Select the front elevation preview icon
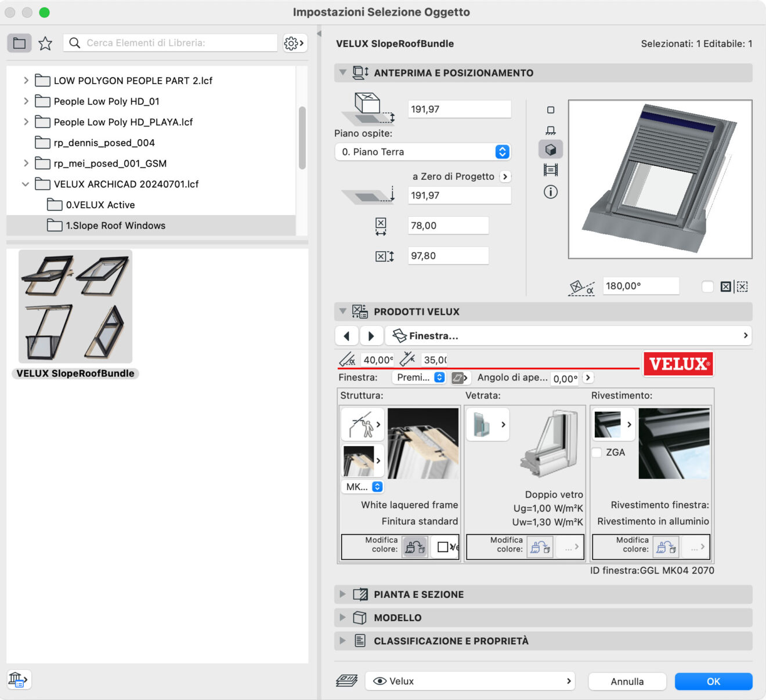 pyautogui.click(x=551, y=130)
